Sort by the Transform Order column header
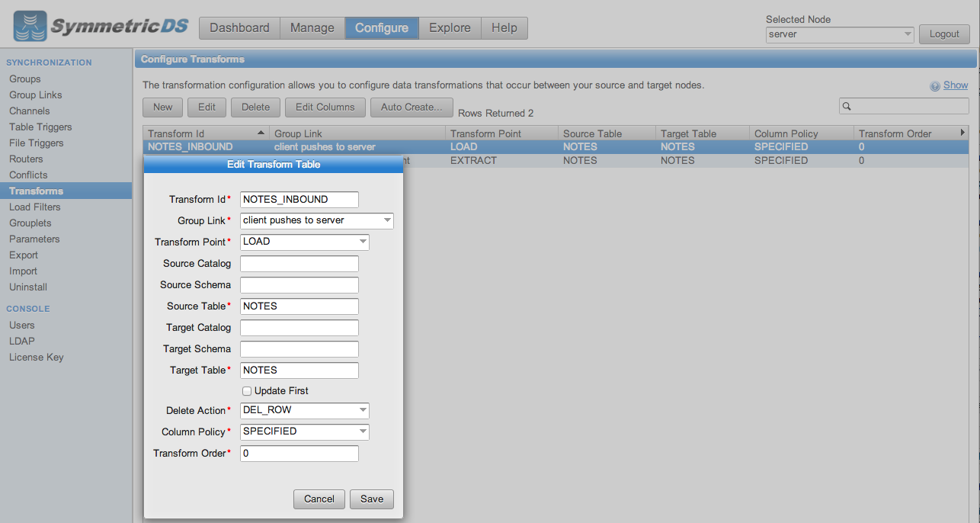 click(x=905, y=133)
